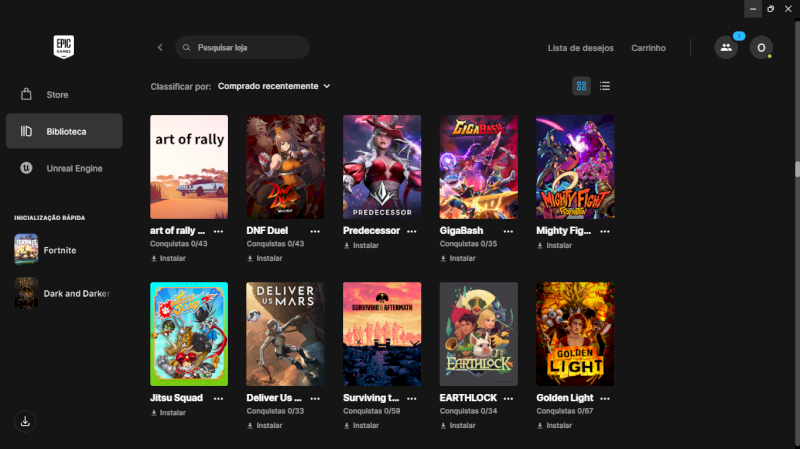Open the downloads icon in sidebar
800x449 pixels.
coord(25,421)
